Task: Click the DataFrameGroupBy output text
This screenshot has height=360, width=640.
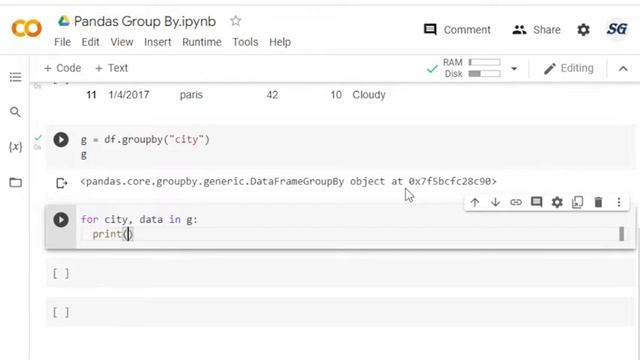Action: pyautogui.click(x=288, y=181)
